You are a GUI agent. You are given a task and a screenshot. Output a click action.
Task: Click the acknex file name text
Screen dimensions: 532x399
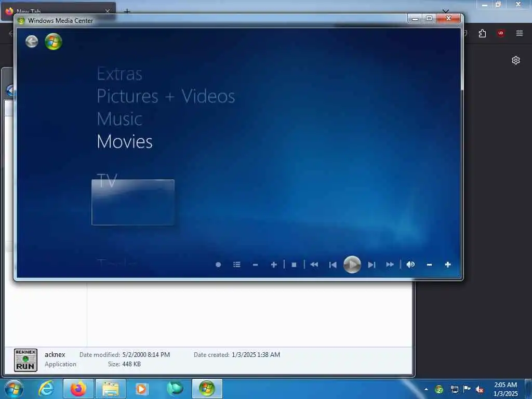55,354
